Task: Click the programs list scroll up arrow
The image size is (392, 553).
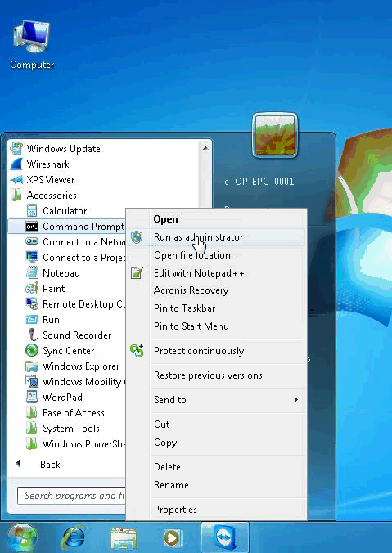Action: (x=205, y=148)
